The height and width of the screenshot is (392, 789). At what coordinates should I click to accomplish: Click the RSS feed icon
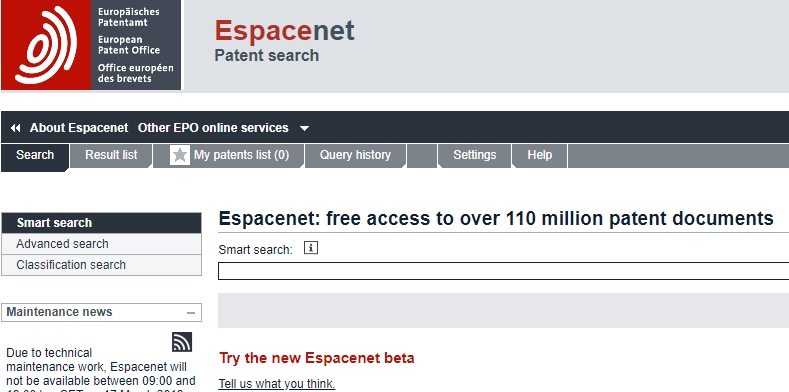pyautogui.click(x=182, y=342)
